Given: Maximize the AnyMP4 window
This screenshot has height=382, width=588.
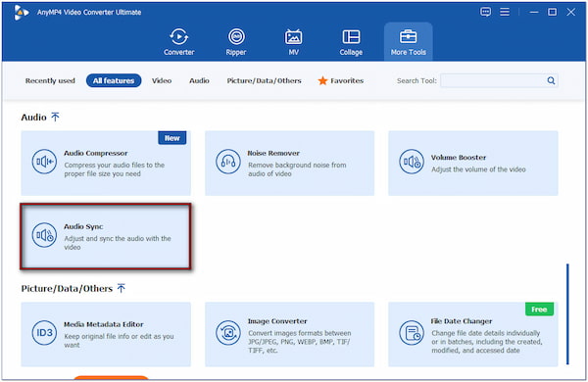Looking at the screenshot, I should coord(552,12).
